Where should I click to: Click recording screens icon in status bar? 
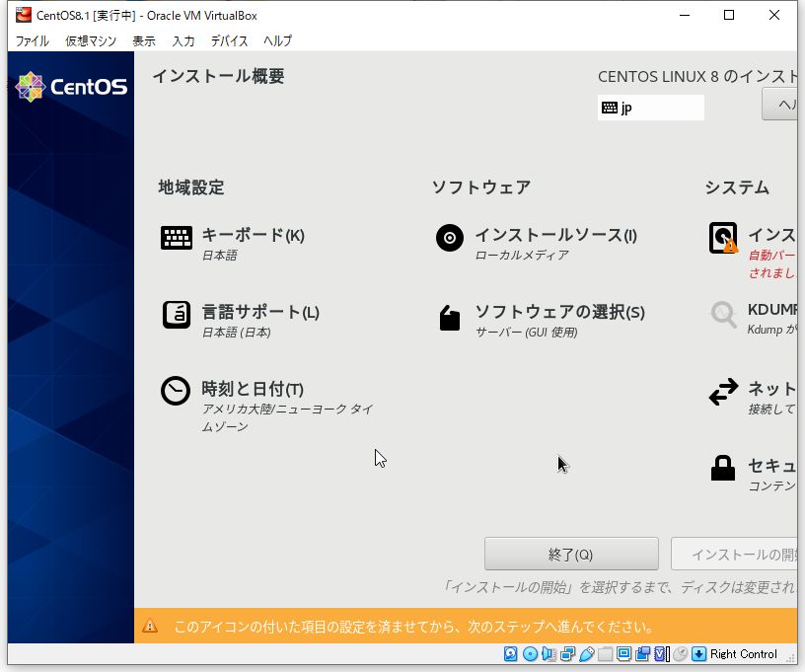[x=642, y=653]
